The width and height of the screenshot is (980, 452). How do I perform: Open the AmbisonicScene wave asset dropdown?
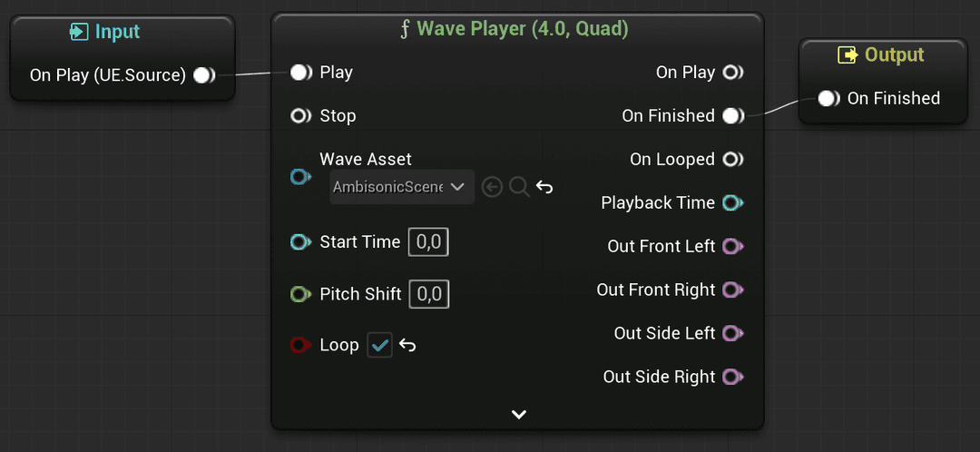[x=402, y=187]
